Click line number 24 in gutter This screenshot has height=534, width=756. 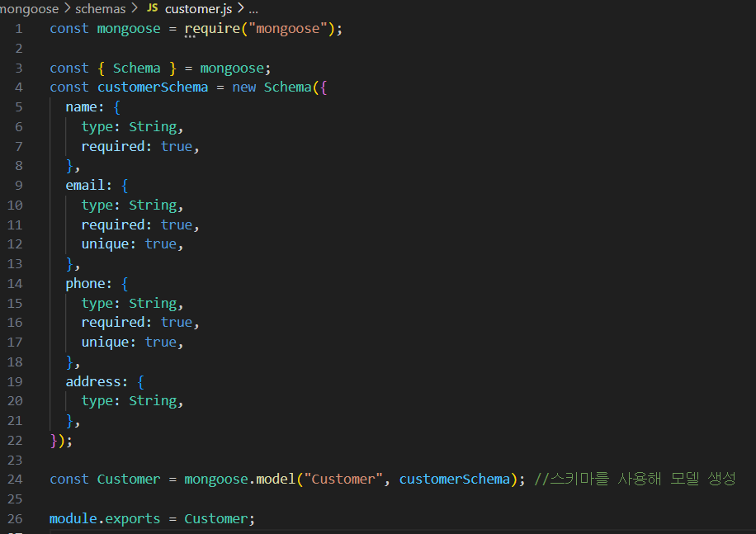coord(15,480)
